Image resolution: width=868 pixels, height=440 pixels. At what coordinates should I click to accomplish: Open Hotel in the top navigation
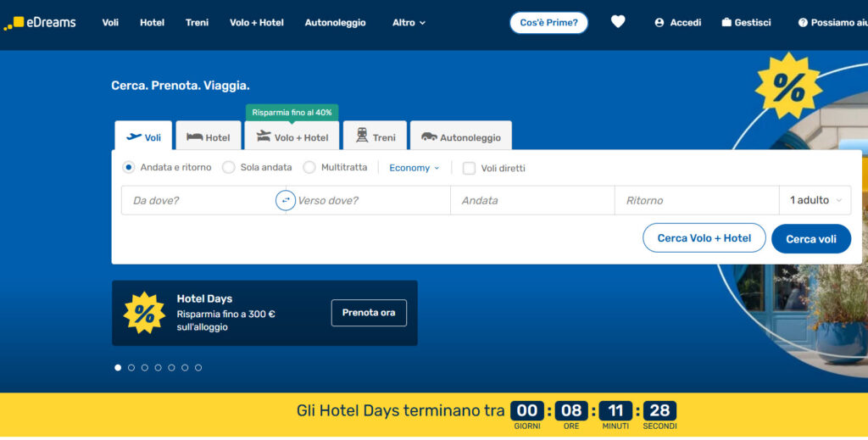coord(152,23)
